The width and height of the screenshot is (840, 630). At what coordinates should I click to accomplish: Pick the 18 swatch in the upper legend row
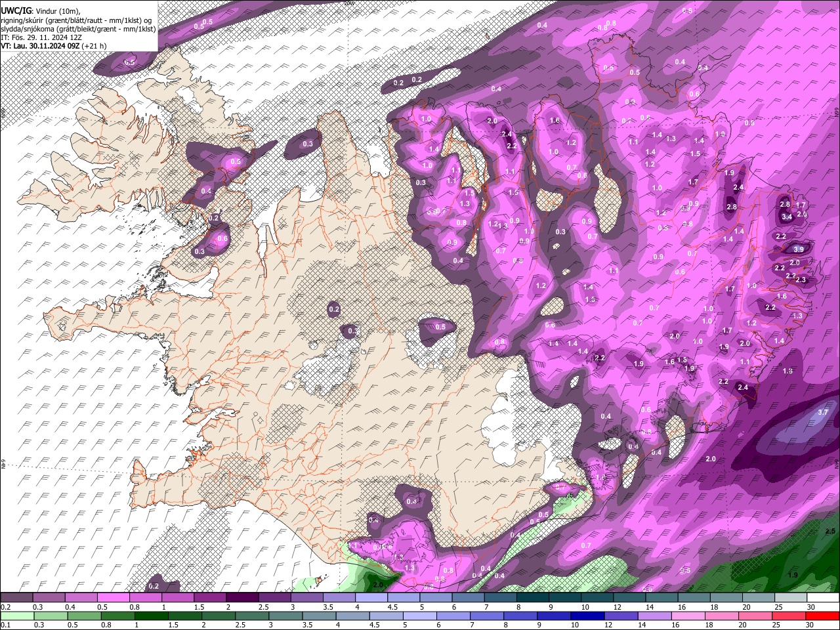coord(726,597)
